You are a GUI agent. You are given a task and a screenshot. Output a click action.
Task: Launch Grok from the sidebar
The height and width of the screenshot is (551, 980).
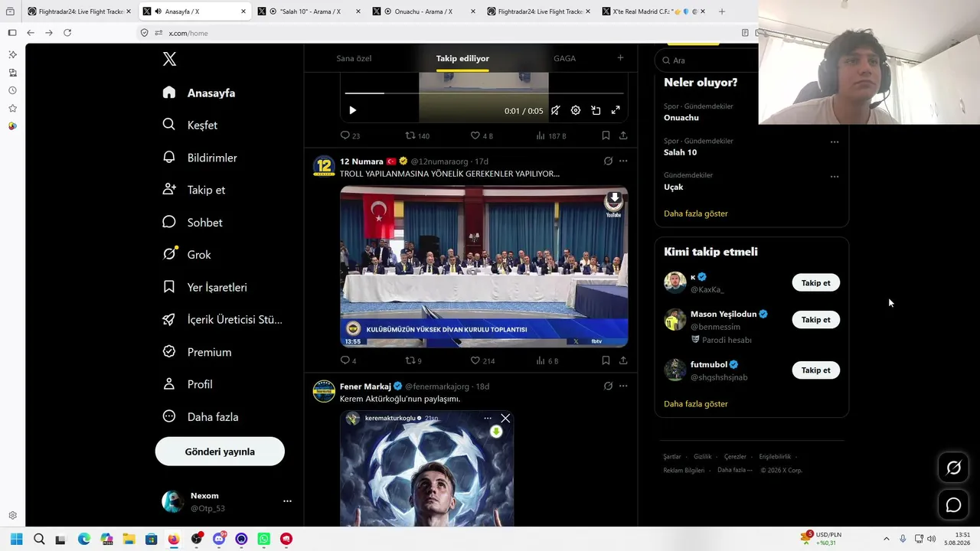point(188,254)
